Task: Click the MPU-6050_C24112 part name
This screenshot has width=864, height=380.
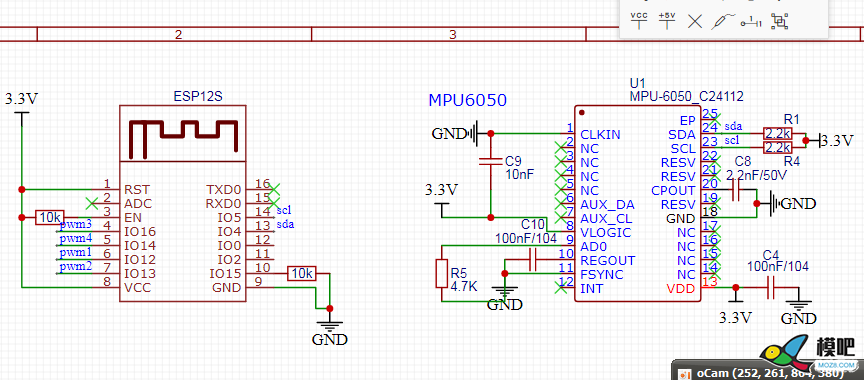Action: 687,97
